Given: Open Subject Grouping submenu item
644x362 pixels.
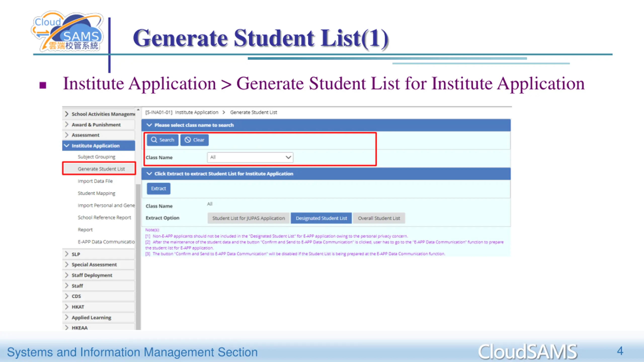Looking at the screenshot, I should [x=97, y=157].
